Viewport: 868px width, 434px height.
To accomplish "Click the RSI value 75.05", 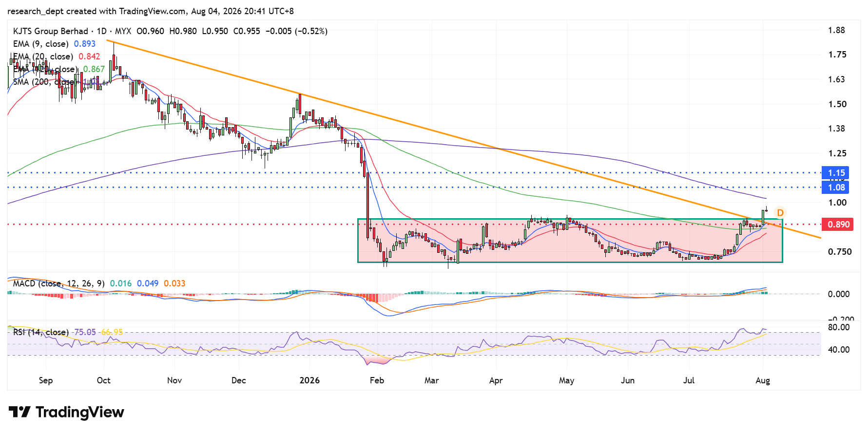I will pos(85,332).
